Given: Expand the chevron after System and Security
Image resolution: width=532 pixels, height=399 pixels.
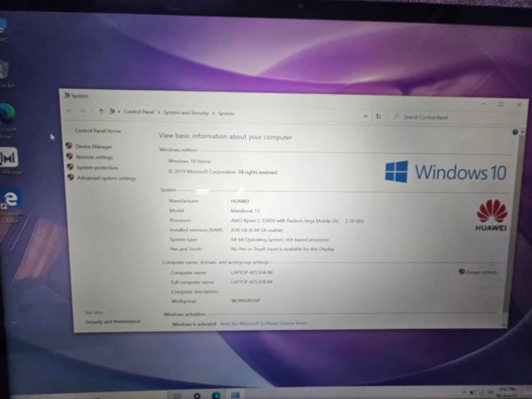Looking at the screenshot, I should 213,113.
